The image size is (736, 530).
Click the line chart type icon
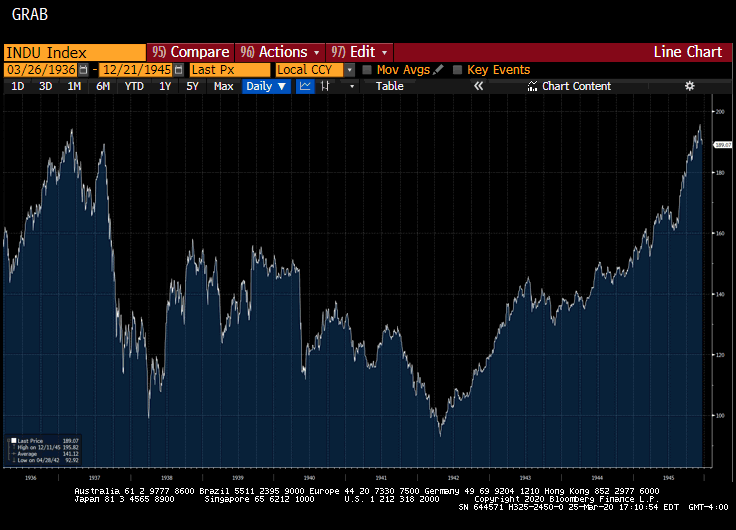pyautogui.click(x=305, y=87)
